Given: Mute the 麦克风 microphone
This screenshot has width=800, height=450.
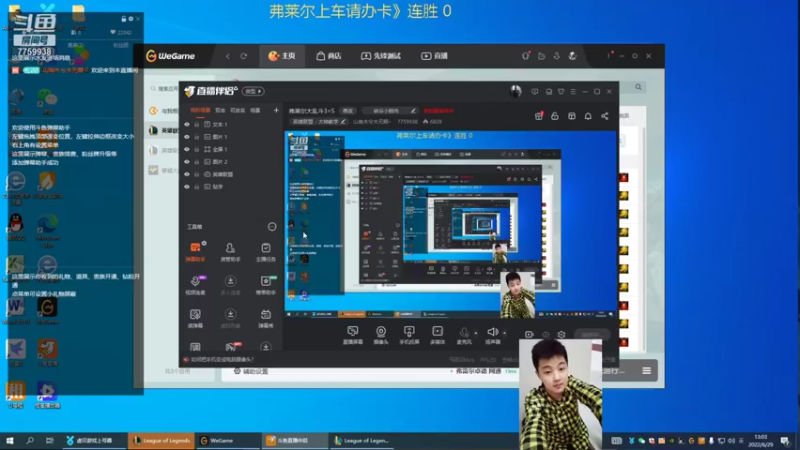Looking at the screenshot, I should 464,335.
